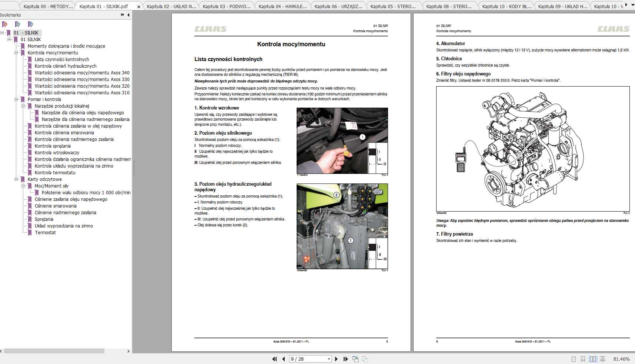This screenshot has height=364, width=635.
Task: Switch to continuous page view
Action: click(583, 359)
